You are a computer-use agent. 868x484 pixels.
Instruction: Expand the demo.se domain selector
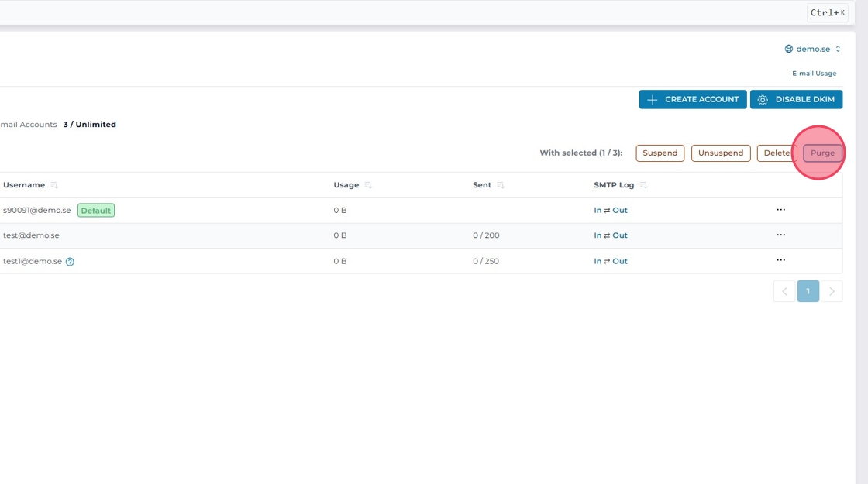(812, 49)
